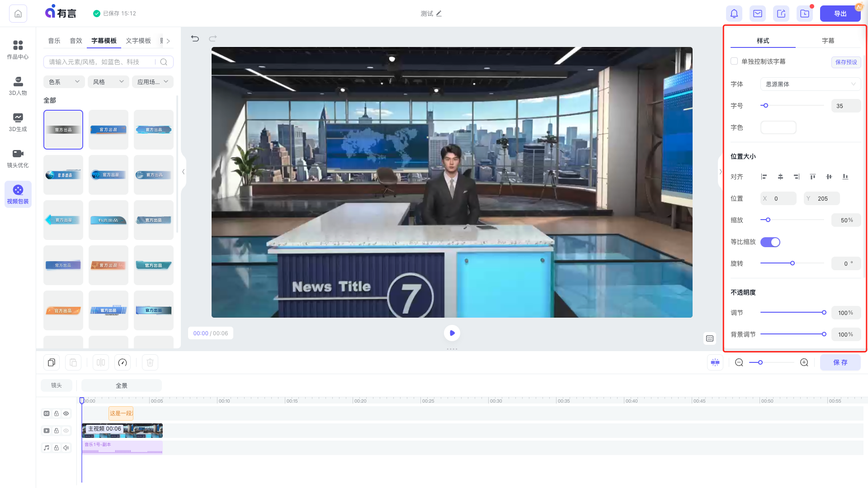Switch to the 音效 tab

(76, 41)
